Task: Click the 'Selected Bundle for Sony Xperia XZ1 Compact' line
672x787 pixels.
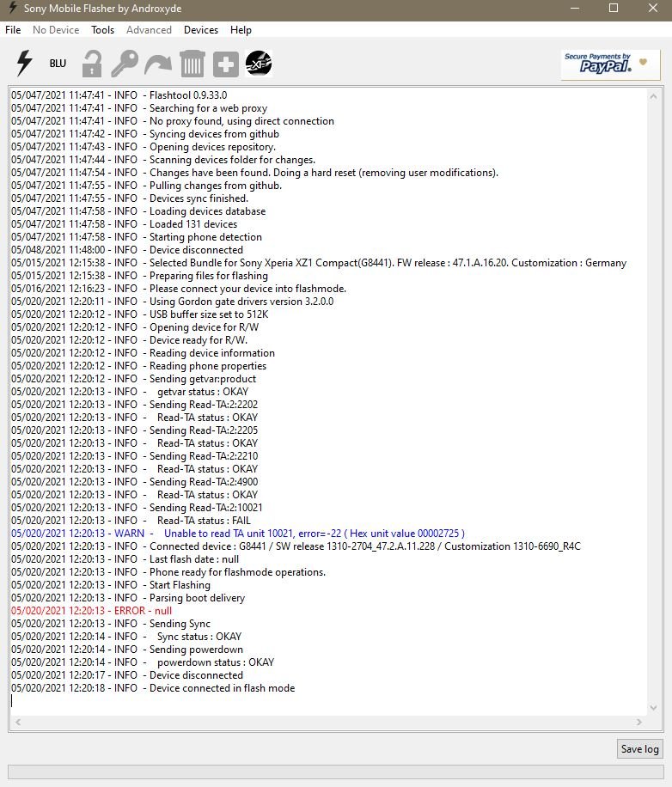Action: pos(319,263)
